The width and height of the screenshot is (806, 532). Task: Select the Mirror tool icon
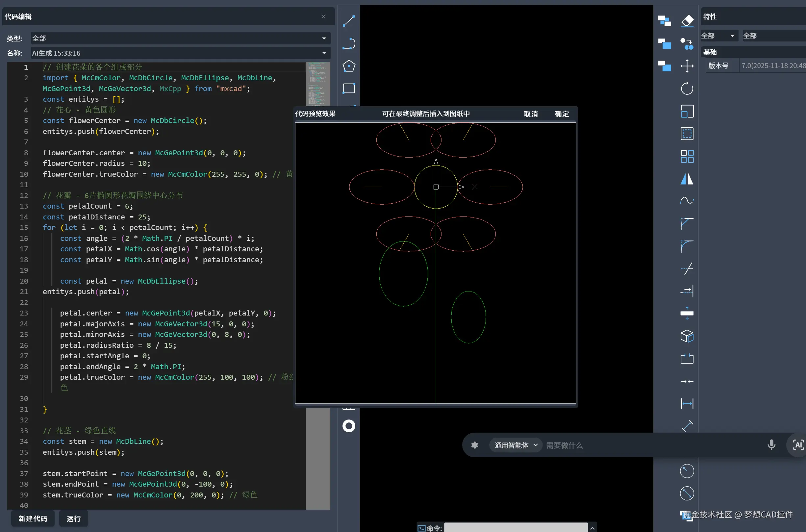[687, 178]
